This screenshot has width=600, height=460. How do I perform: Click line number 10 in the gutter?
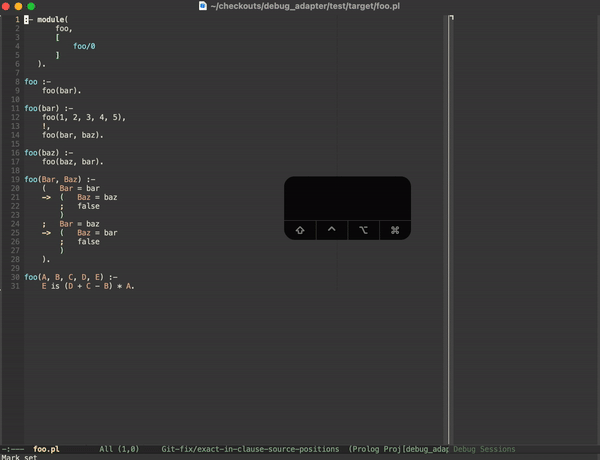pyautogui.click(x=15, y=100)
